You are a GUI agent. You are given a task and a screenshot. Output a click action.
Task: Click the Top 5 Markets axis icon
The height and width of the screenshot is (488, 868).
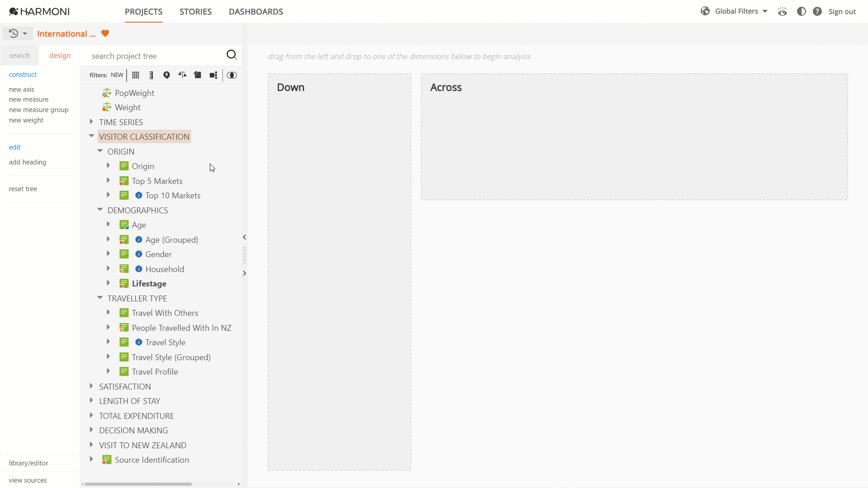[x=124, y=181]
